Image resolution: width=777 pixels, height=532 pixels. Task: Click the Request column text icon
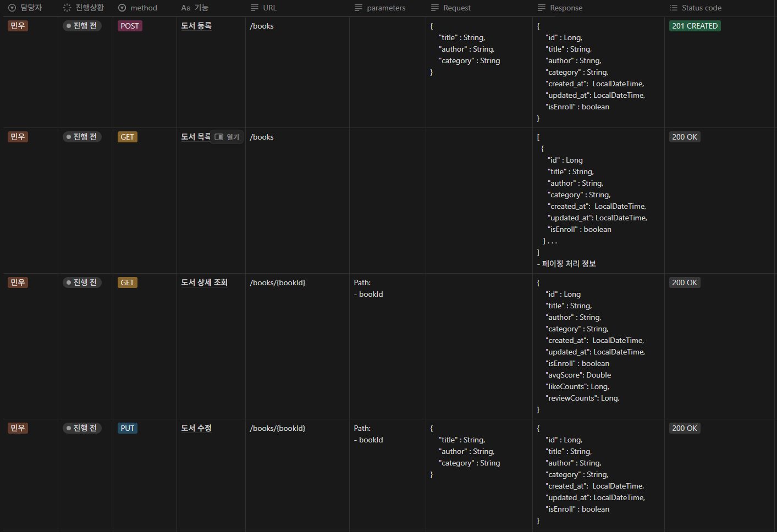coord(435,8)
